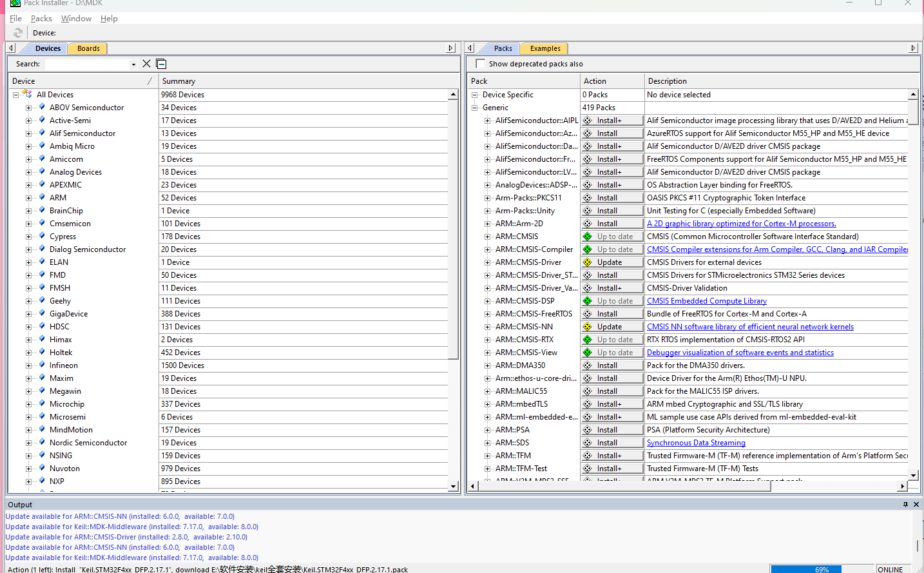Click install icon for ARM::mbedTLS row
Image resolution: width=924 pixels, height=573 pixels.
click(588, 404)
